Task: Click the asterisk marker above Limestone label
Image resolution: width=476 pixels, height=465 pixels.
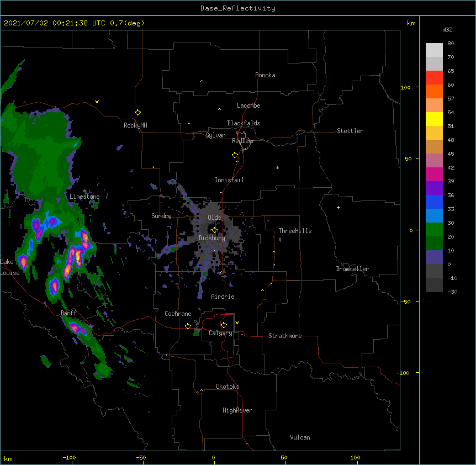Action: [x=85, y=191]
